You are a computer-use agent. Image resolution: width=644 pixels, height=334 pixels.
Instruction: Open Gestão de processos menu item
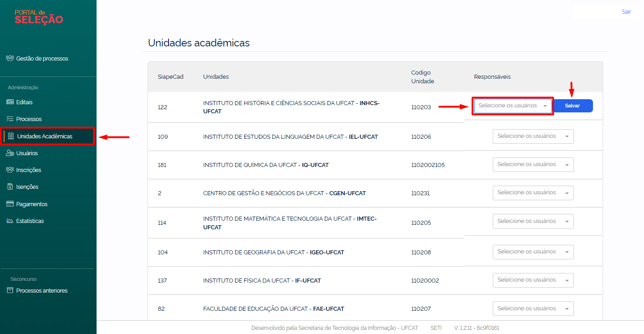tap(42, 59)
